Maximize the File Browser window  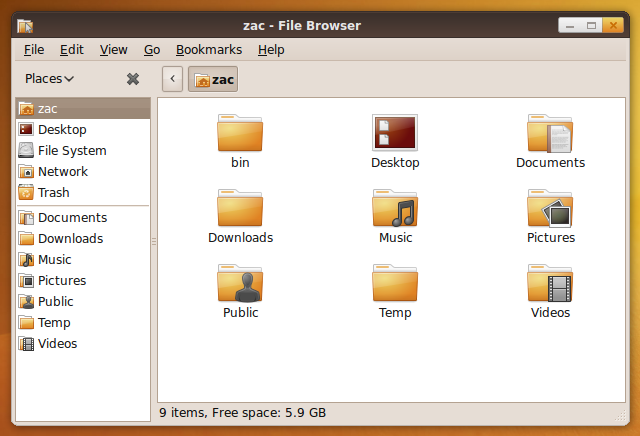tap(591, 26)
